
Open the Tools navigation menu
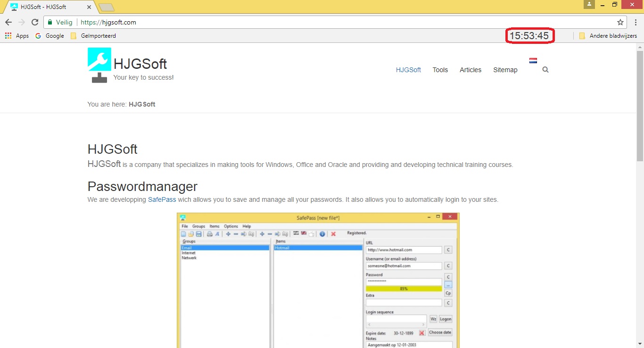(x=440, y=70)
